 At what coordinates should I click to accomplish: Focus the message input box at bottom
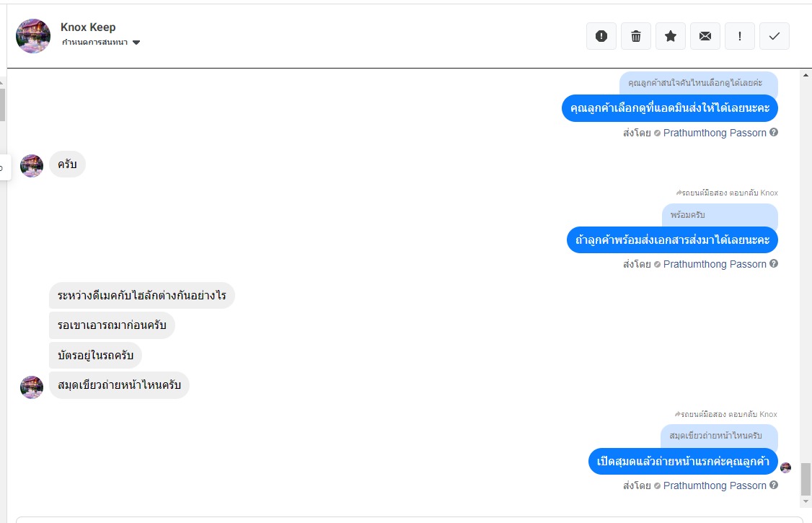click(x=408, y=519)
